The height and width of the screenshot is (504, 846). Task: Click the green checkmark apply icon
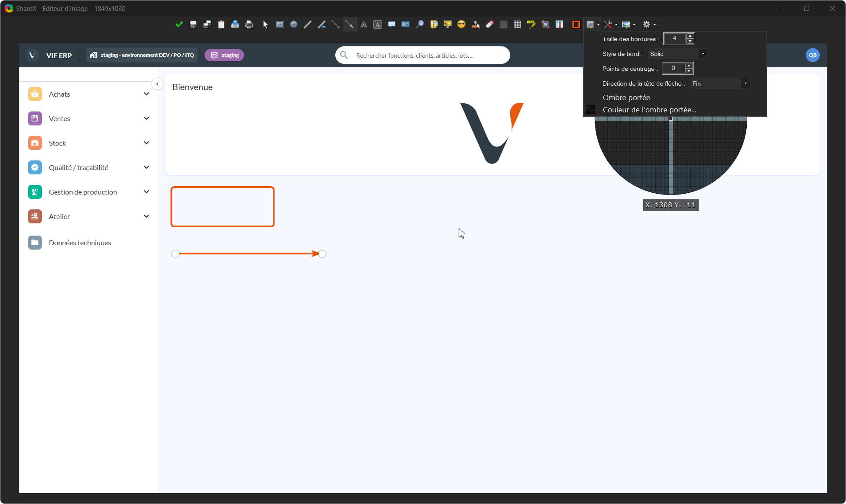point(179,24)
